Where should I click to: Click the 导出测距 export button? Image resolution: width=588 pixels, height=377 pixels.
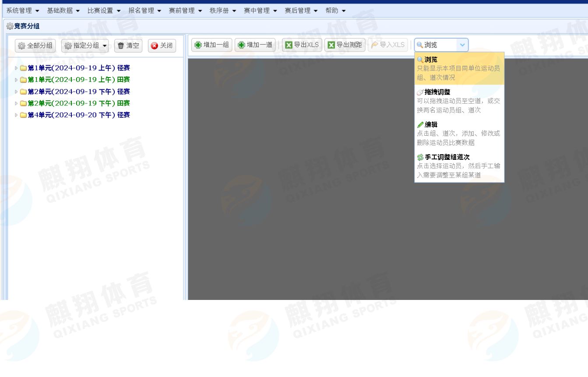345,45
